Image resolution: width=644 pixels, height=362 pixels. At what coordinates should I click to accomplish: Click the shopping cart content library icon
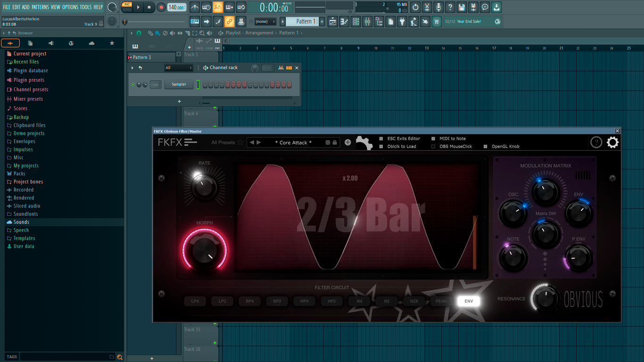[x=437, y=21]
